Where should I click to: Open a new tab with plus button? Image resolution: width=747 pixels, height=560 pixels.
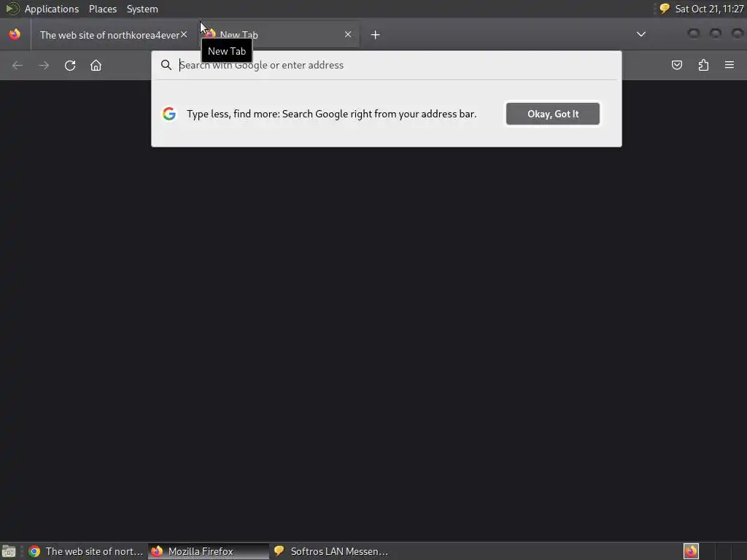375,35
